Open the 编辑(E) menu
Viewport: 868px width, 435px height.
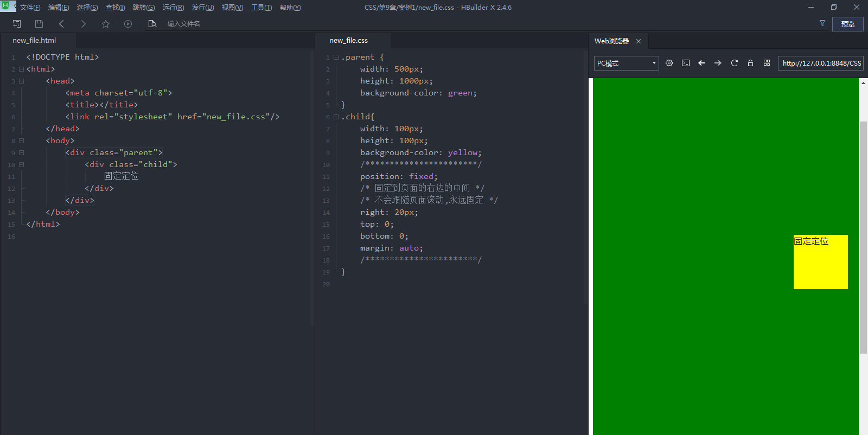click(59, 8)
